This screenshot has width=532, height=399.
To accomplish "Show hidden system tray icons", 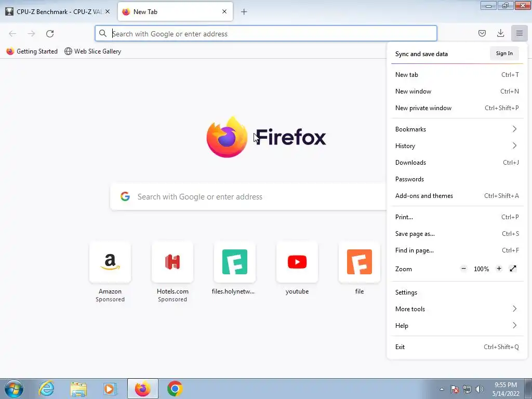I will [442, 389].
